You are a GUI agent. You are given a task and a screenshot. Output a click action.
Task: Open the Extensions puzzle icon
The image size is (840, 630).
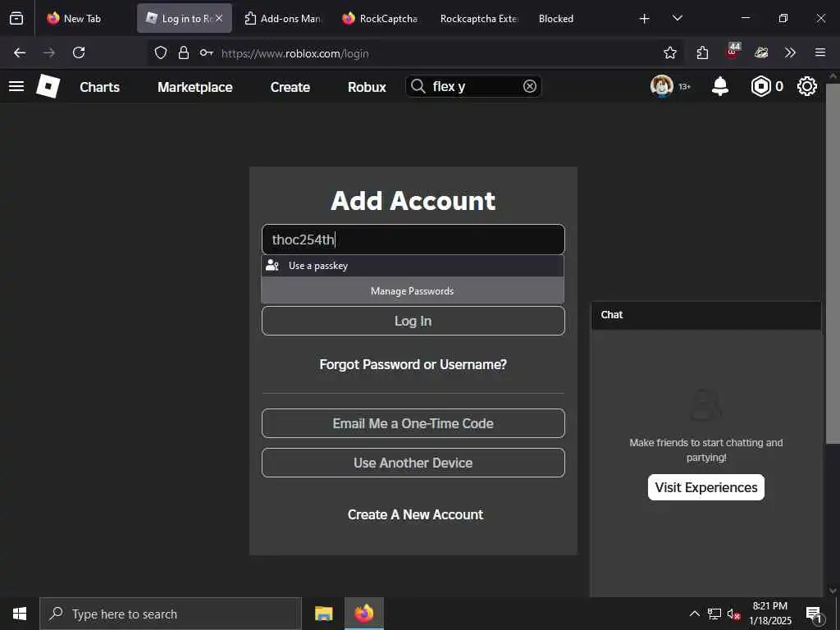click(702, 52)
